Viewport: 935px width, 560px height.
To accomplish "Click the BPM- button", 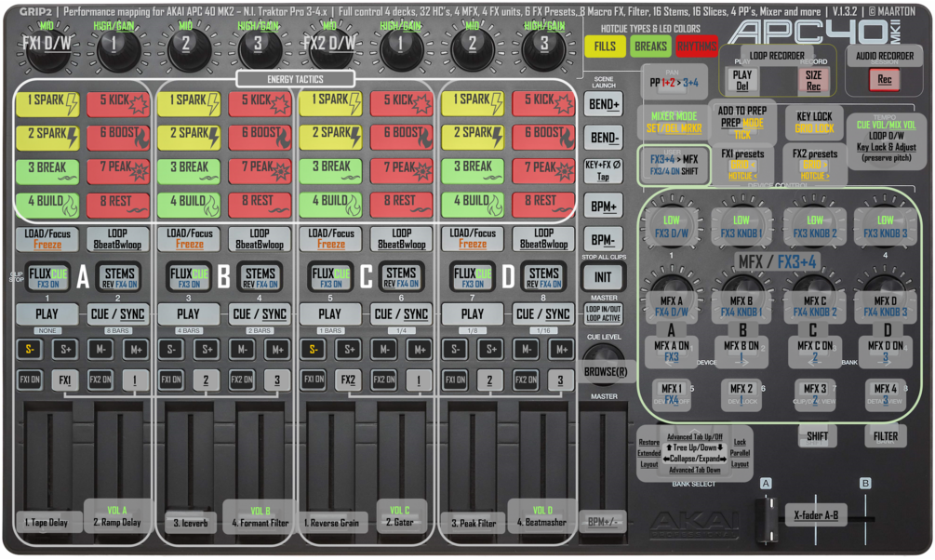I will pyautogui.click(x=604, y=240).
